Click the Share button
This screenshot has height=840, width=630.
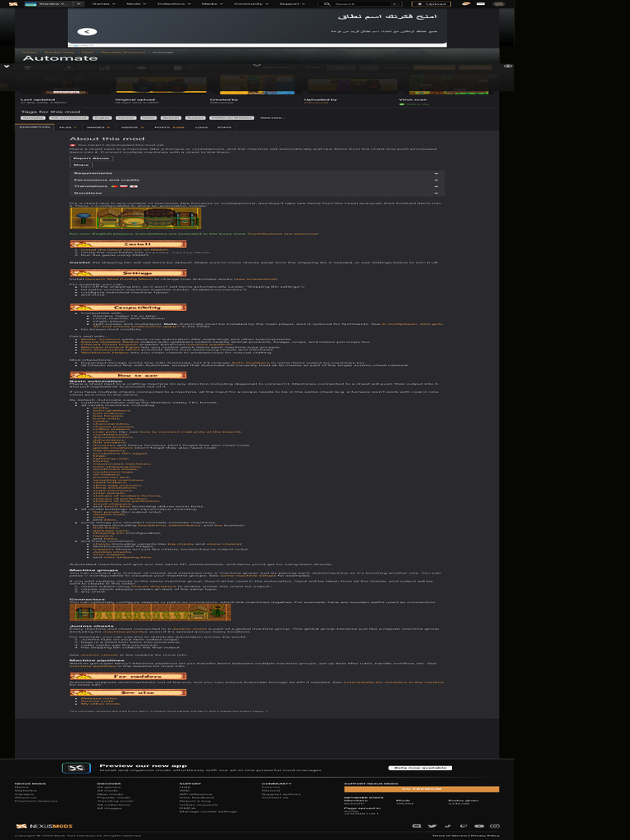pyautogui.click(x=80, y=165)
